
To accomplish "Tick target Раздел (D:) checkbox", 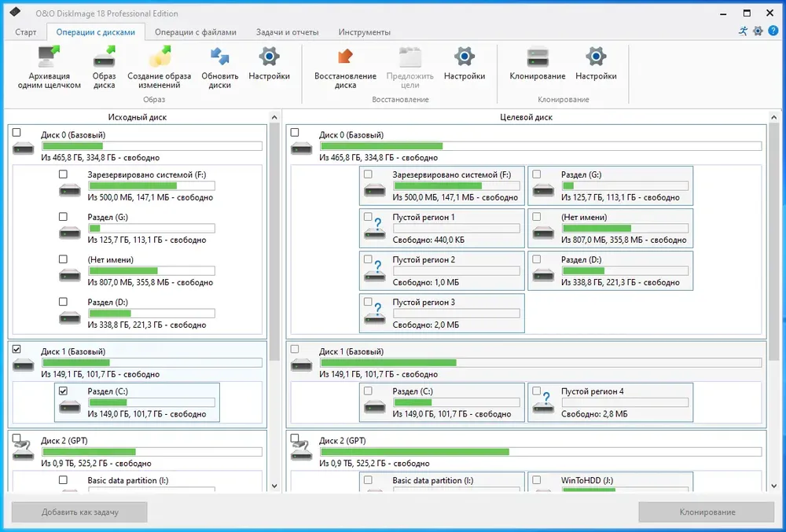I will [x=536, y=259].
